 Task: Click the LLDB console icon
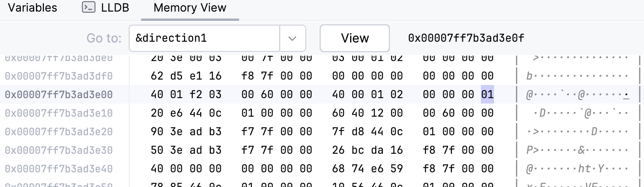pos(89,7)
